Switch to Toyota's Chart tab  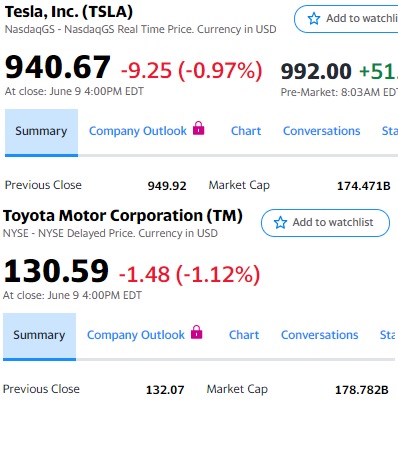pos(244,335)
